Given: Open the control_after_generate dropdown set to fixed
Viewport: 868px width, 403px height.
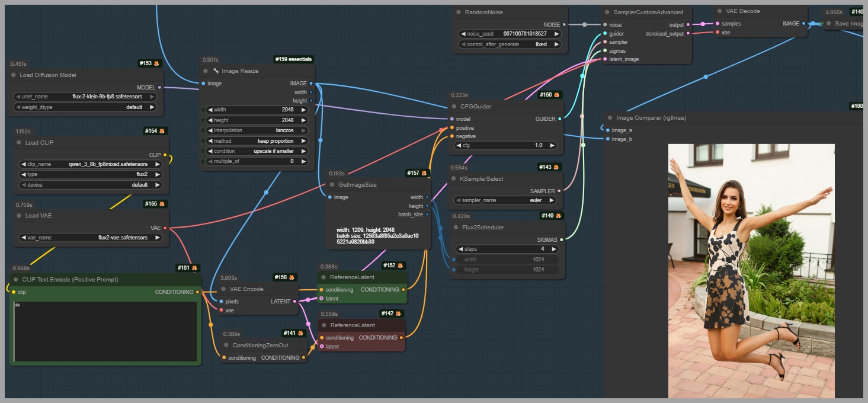Looking at the screenshot, I should click(510, 44).
